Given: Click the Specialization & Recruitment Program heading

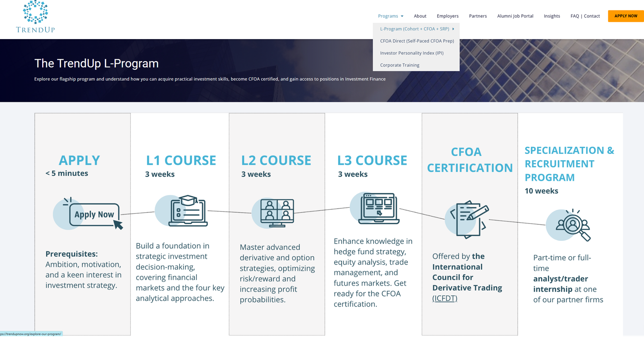Looking at the screenshot, I should 569,164.
